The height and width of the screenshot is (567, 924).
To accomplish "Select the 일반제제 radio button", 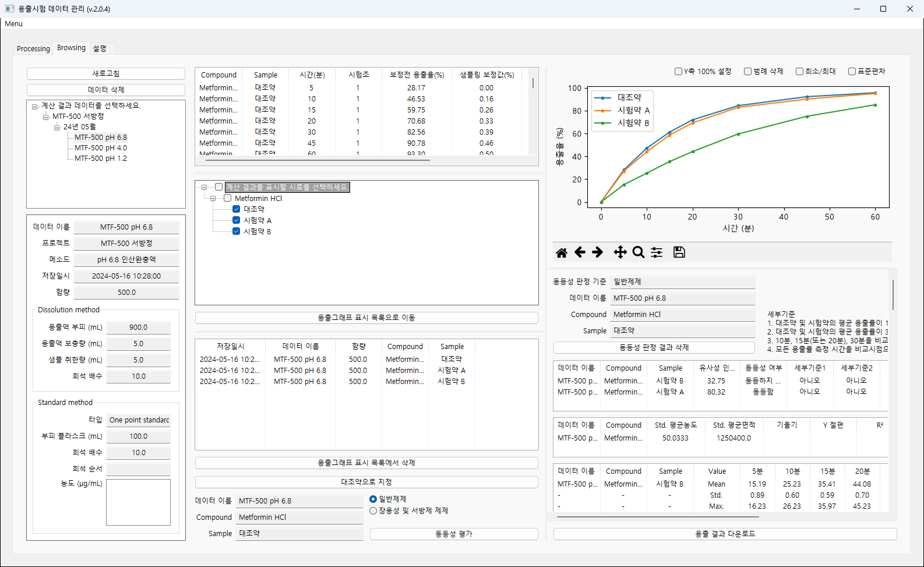I will pyautogui.click(x=373, y=499).
